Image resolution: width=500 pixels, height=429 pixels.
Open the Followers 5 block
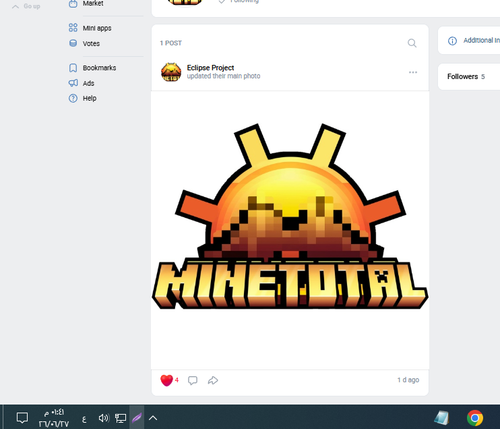[469, 77]
